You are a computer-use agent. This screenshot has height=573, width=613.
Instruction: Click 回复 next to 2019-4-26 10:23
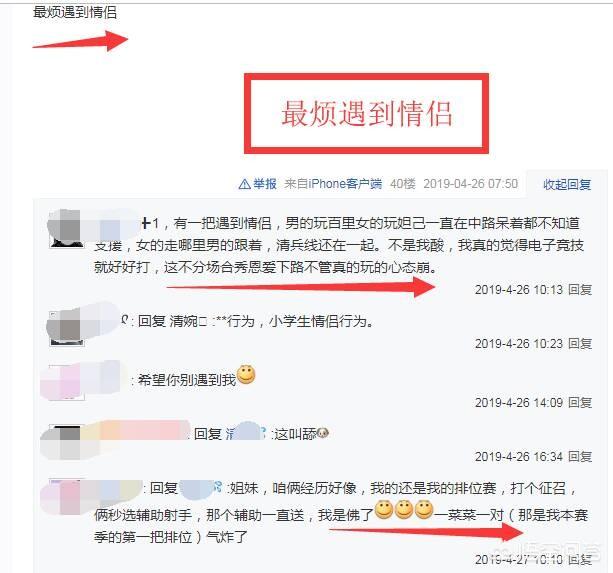pyautogui.click(x=580, y=344)
